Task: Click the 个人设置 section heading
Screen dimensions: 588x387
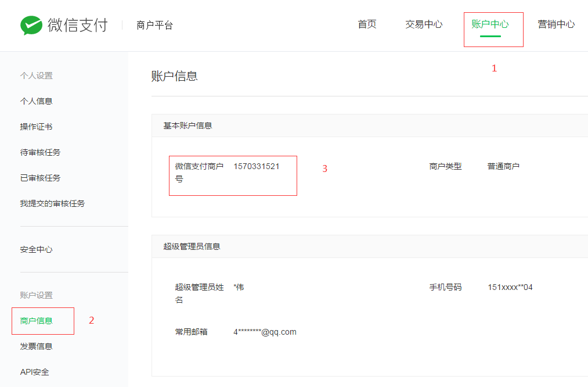Action: tap(37, 76)
